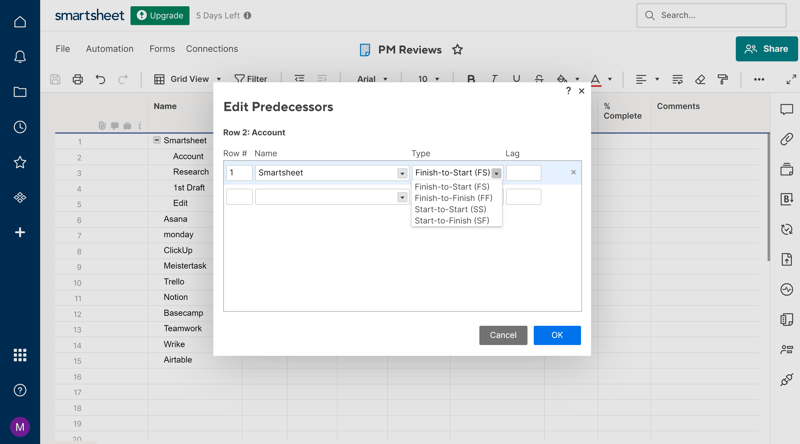Toggle Strikethrough formatting
This screenshot has height=444, width=800.
[x=539, y=79]
